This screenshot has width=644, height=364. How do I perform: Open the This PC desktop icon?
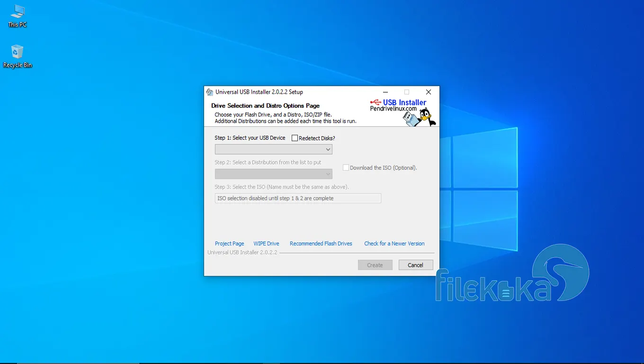(x=18, y=16)
